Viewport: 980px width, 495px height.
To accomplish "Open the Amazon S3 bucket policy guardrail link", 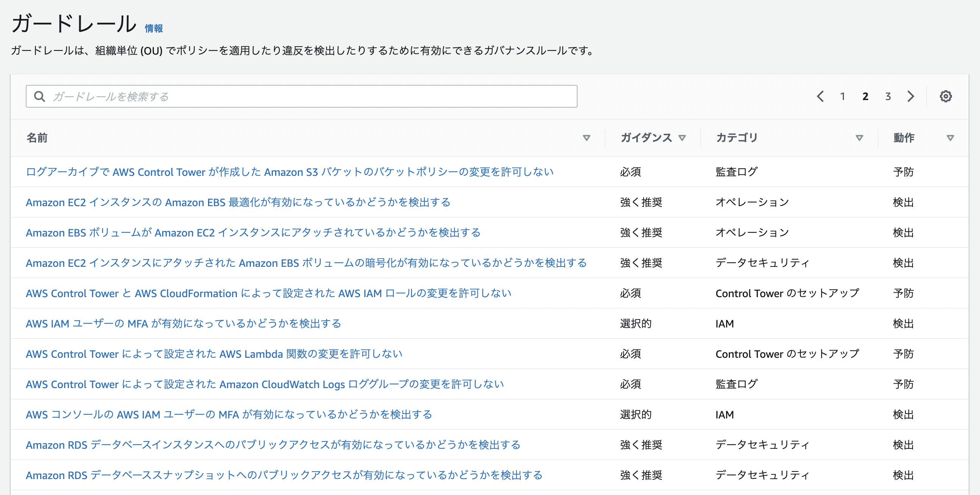I will pos(289,172).
